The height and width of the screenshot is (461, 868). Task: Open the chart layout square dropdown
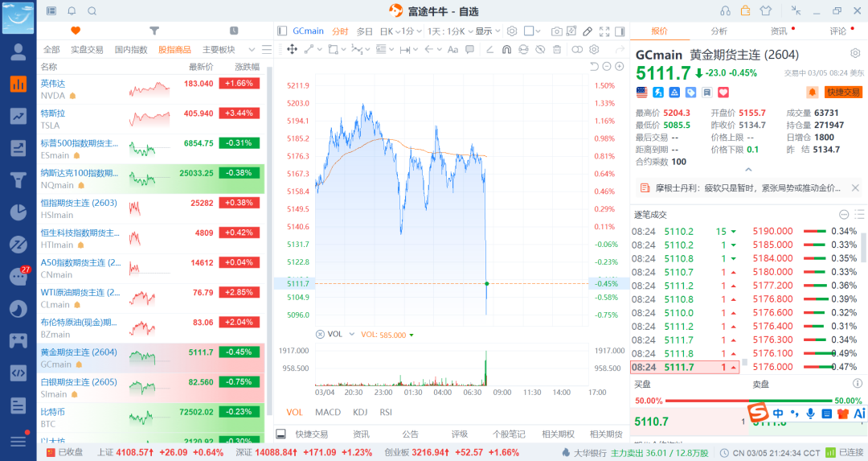point(532,31)
